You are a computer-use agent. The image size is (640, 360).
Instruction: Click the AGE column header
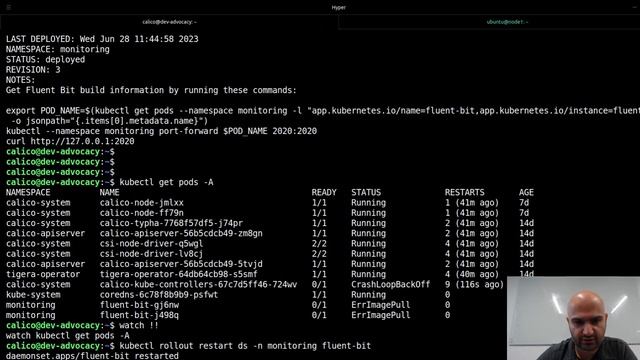click(x=526, y=192)
